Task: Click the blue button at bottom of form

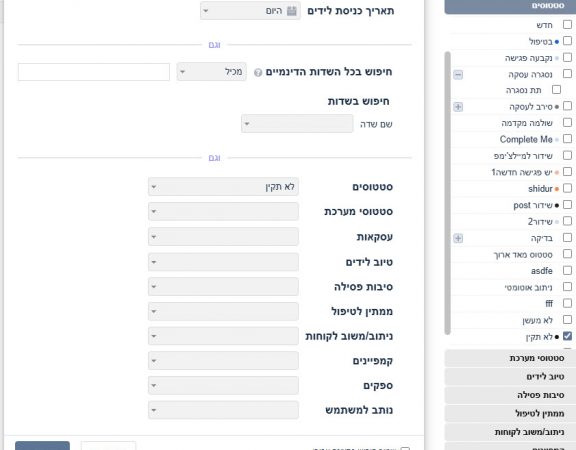Action: pyautogui.click(x=42, y=446)
